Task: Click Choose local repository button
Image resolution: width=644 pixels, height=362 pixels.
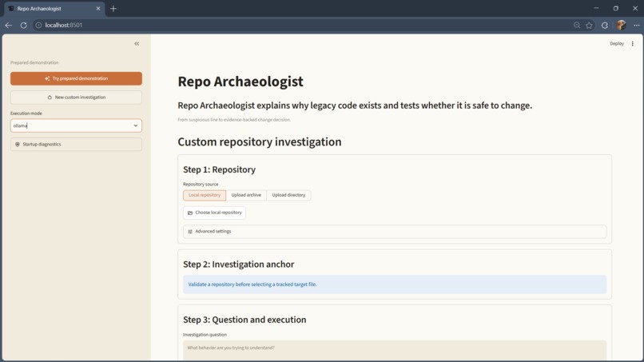Action: click(214, 213)
